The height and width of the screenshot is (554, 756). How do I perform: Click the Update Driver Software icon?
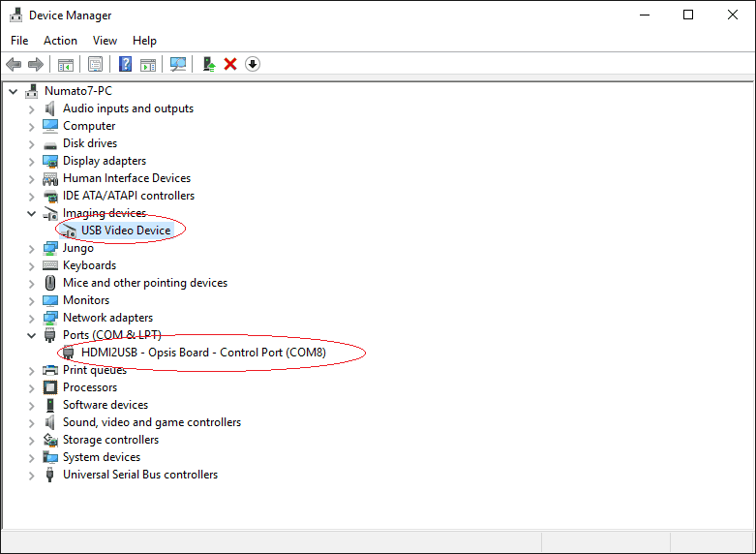208,64
